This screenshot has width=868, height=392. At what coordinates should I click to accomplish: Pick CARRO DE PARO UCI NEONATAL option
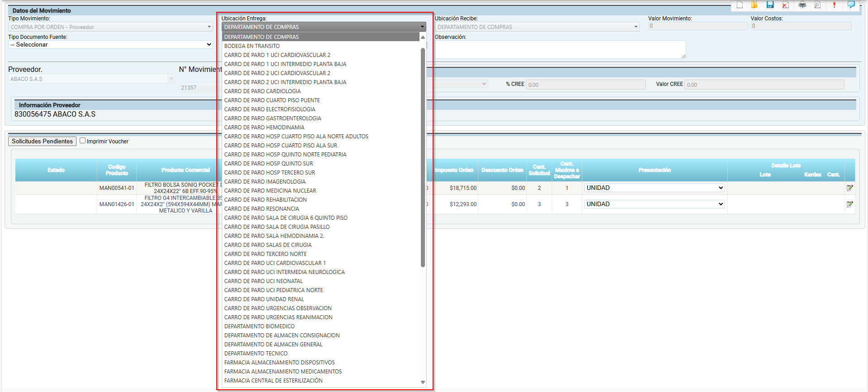(x=263, y=281)
